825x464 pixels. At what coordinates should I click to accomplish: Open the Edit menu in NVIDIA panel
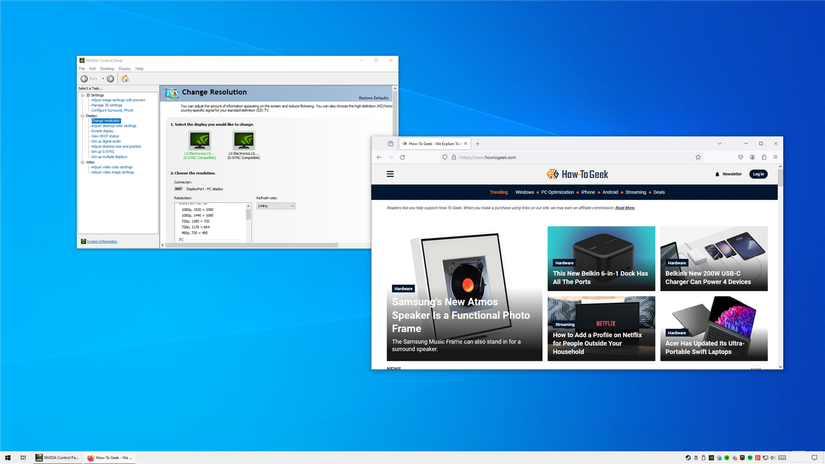tap(93, 69)
